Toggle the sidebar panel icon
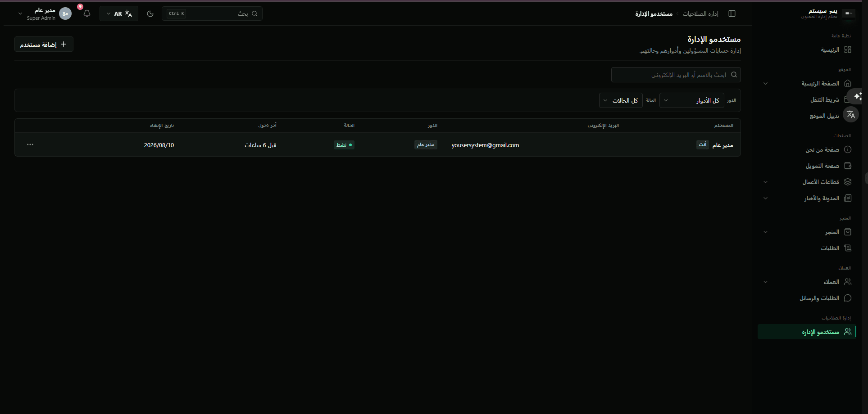The image size is (868, 414). [x=732, y=13]
